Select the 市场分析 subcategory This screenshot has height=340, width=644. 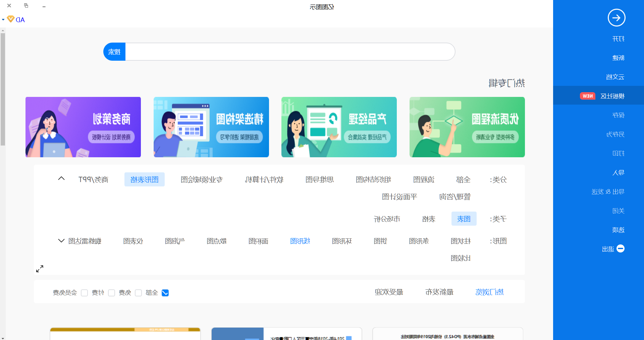pos(387,219)
